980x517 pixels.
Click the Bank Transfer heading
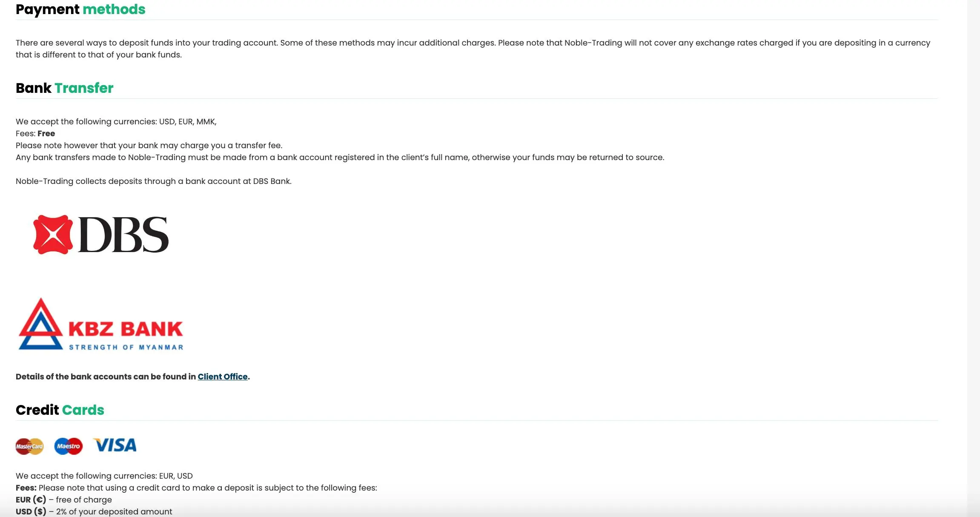(x=65, y=88)
